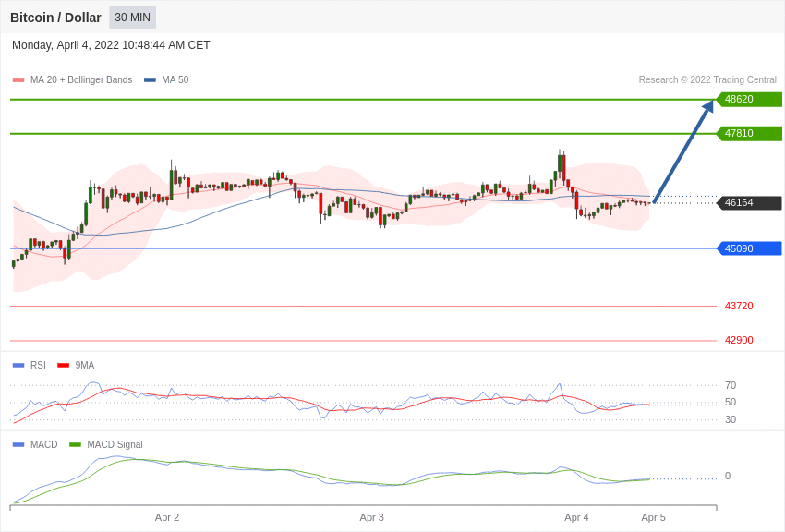Click the pink MA 20 legend swatch
Screen dimensions: 785x532
click(18, 79)
